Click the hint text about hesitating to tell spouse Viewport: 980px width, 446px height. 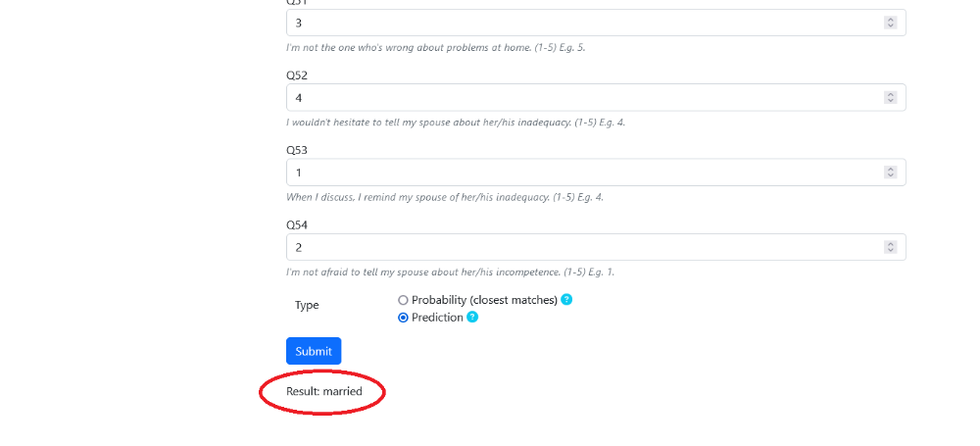coord(456,123)
